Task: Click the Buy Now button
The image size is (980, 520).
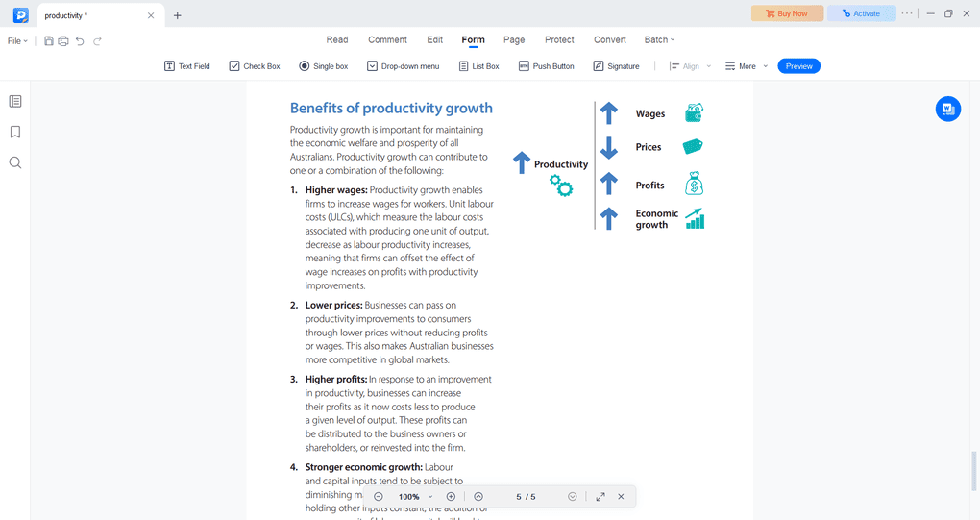Action: [x=787, y=13]
